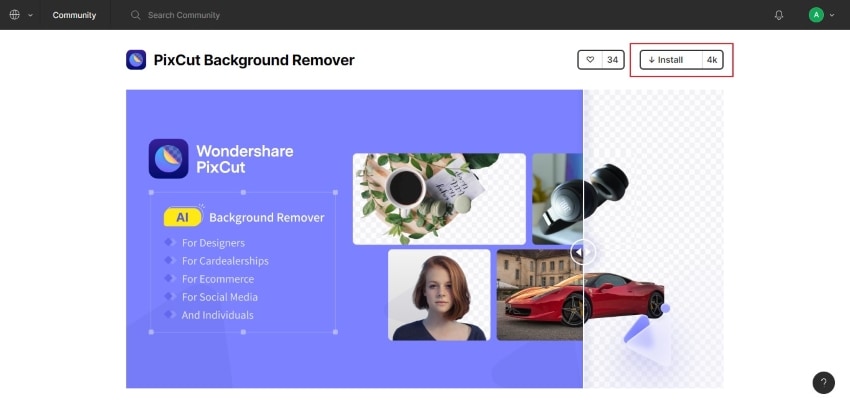Expand the account menu chevron
This screenshot has height=409, width=850.
coord(832,15)
